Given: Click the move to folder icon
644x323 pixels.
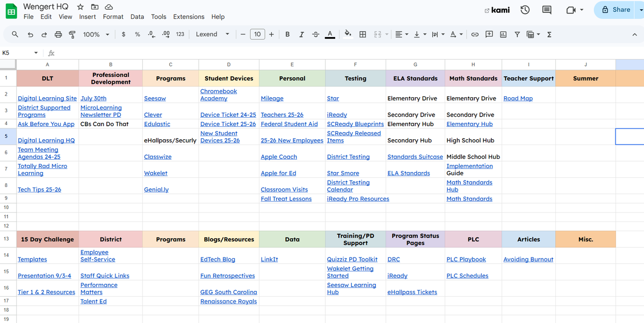Looking at the screenshot, I should [95, 6].
